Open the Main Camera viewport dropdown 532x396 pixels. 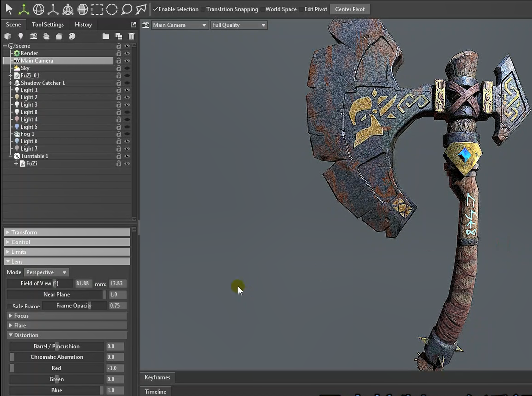[180, 25]
